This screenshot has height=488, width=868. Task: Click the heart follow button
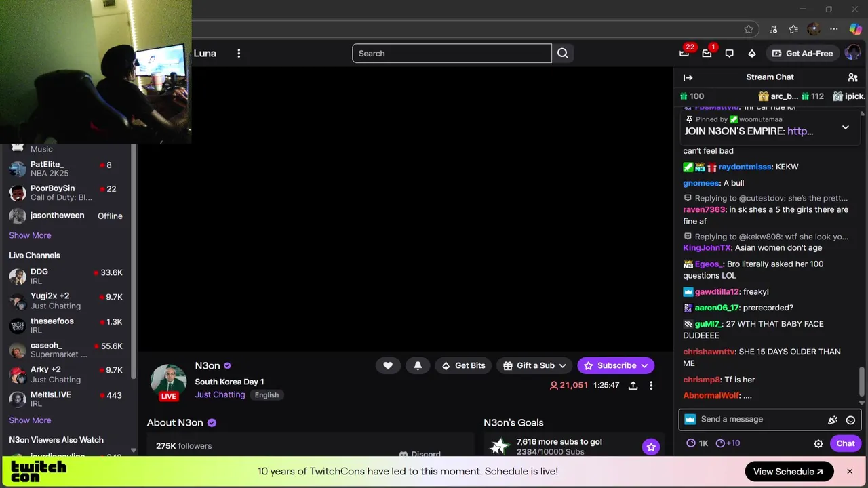(x=388, y=365)
